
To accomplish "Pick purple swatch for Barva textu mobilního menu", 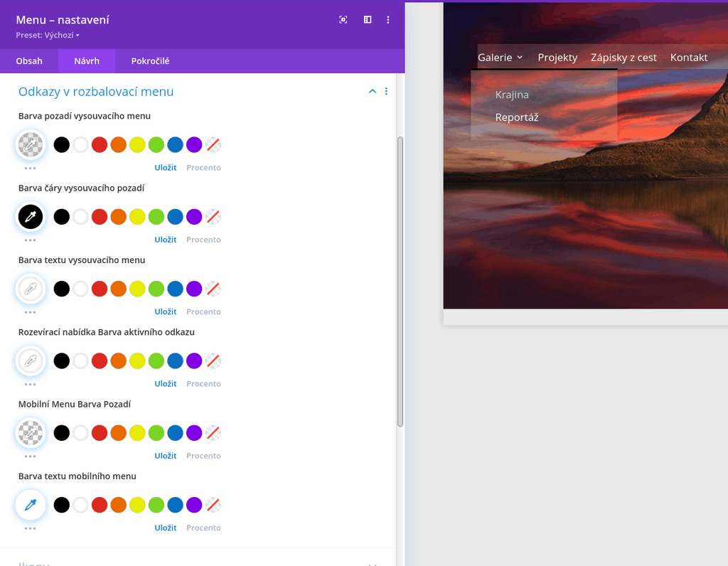I will point(194,505).
